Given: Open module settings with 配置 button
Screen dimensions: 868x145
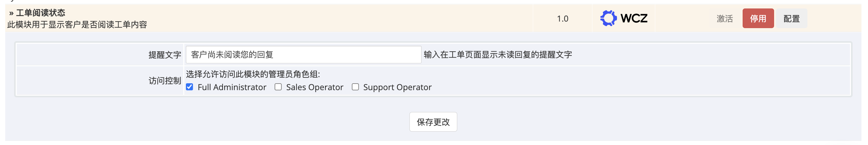Looking at the screenshot, I should pyautogui.click(x=791, y=19).
